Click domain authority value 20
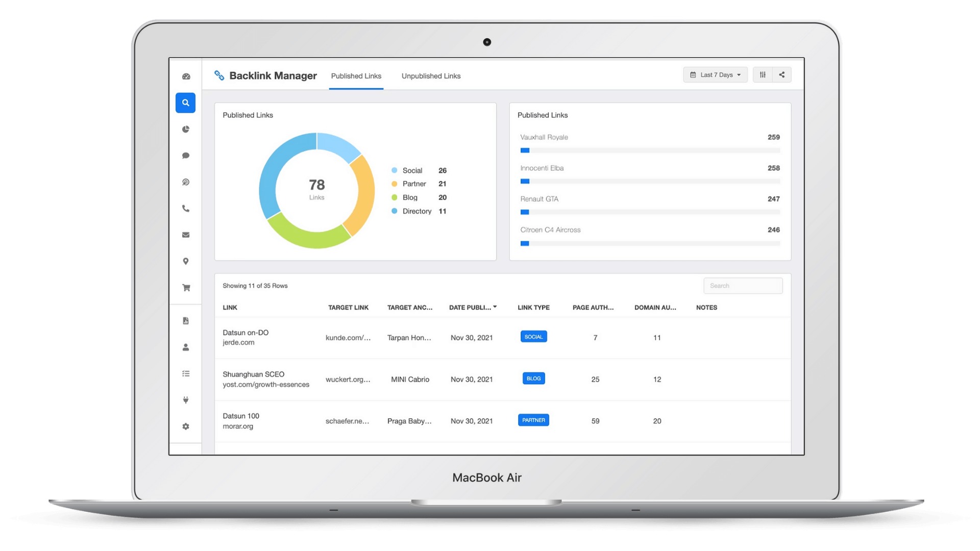 pos(657,421)
